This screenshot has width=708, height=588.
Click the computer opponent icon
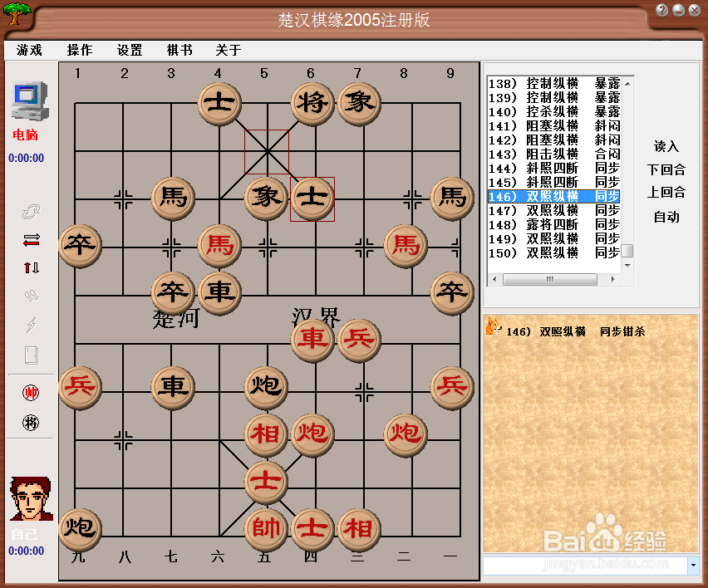(x=30, y=100)
